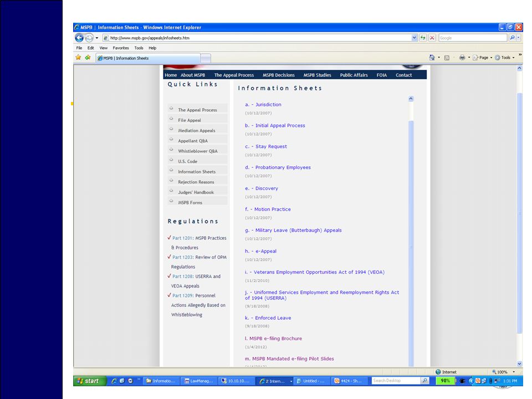Image resolution: width=532 pixels, height=399 pixels.
Task: Click the inner Information Sheets scrollbar thumb
Action: [x=411, y=243]
